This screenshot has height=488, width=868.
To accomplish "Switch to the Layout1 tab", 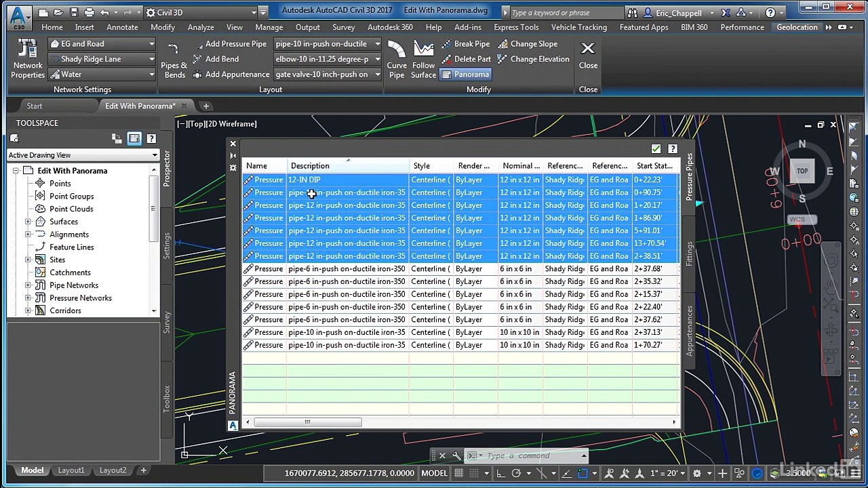I will click(71, 470).
